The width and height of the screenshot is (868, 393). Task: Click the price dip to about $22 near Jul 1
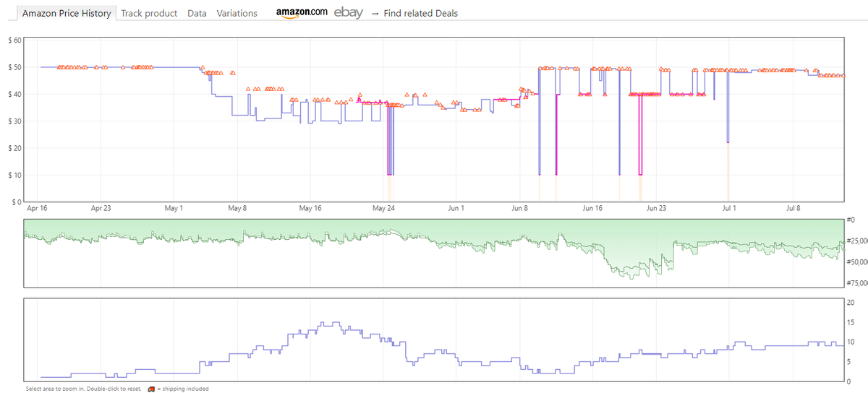coord(728,142)
